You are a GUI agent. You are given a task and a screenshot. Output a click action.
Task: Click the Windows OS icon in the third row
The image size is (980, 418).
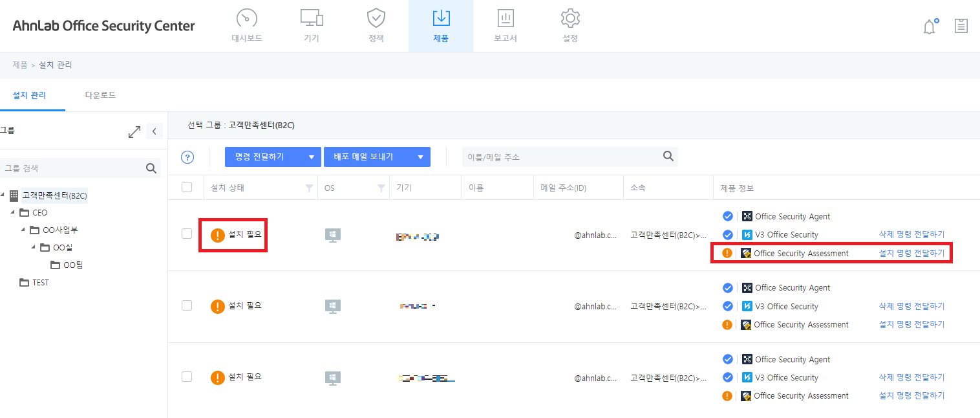(x=332, y=379)
